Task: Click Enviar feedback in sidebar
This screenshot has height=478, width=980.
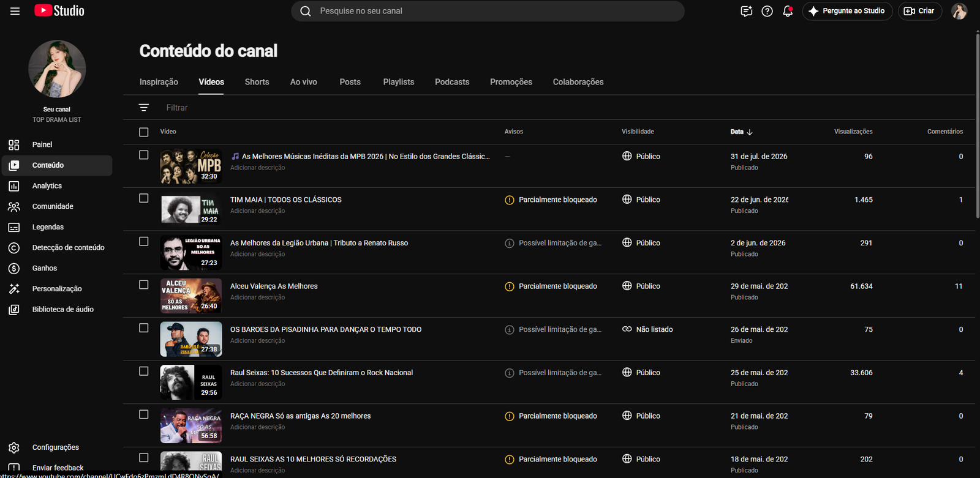Action: point(58,468)
